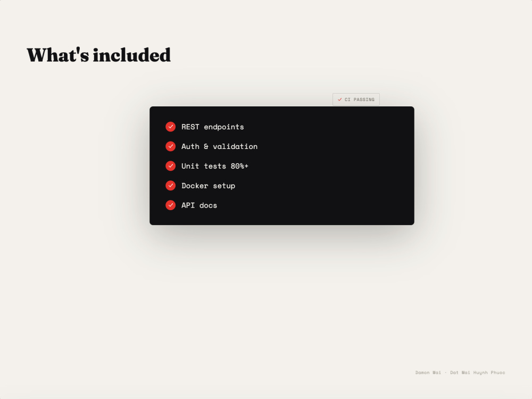Click the red check icon beside REST endpoints
532x399 pixels.
coord(170,127)
